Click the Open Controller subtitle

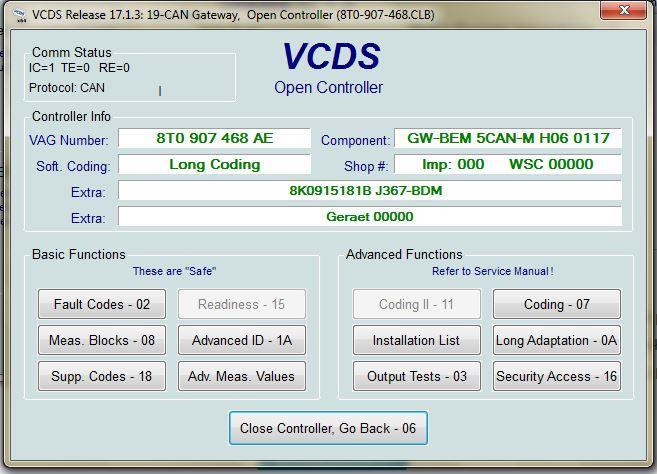click(x=328, y=88)
